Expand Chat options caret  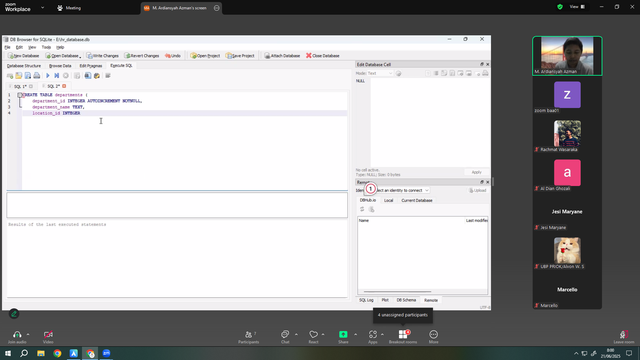point(296,334)
